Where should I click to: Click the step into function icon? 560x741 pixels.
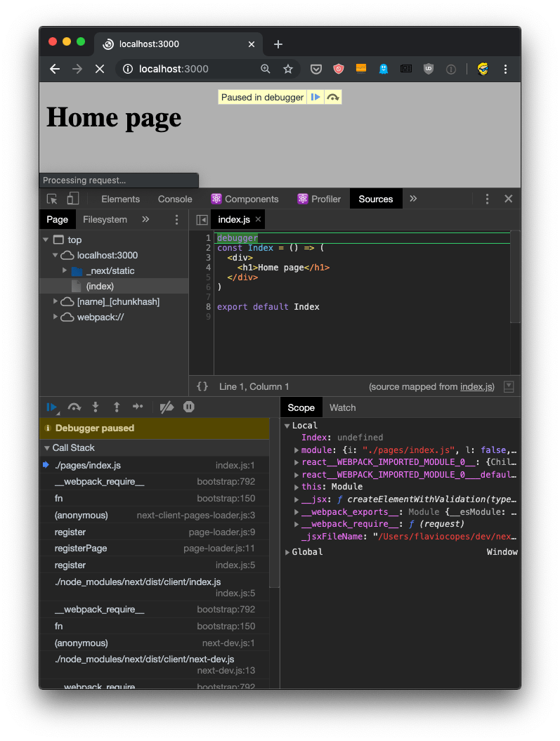pyautogui.click(x=96, y=407)
